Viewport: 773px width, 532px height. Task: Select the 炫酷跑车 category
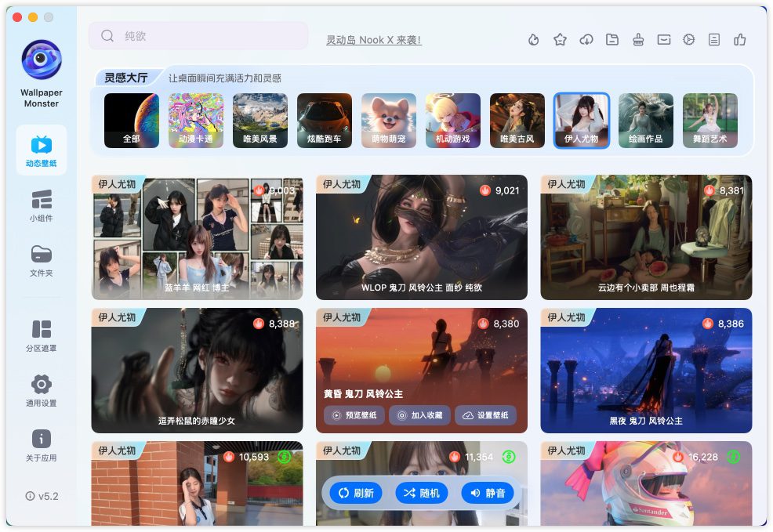325,121
